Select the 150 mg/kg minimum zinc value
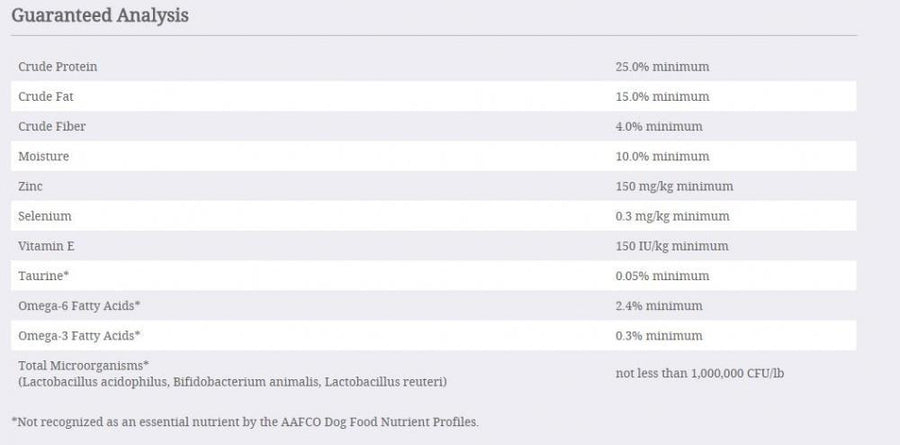 point(674,186)
